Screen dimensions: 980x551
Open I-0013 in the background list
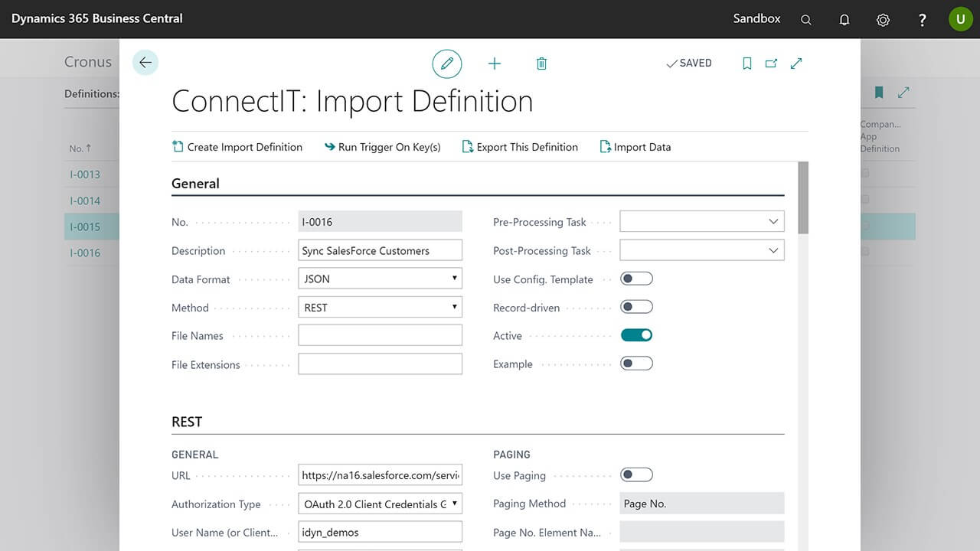(85, 174)
